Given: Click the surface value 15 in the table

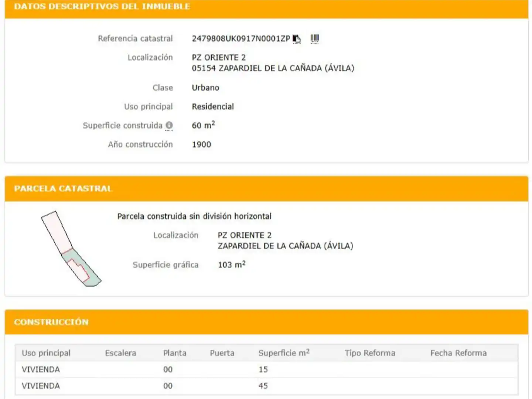Looking at the screenshot, I should (x=263, y=369).
